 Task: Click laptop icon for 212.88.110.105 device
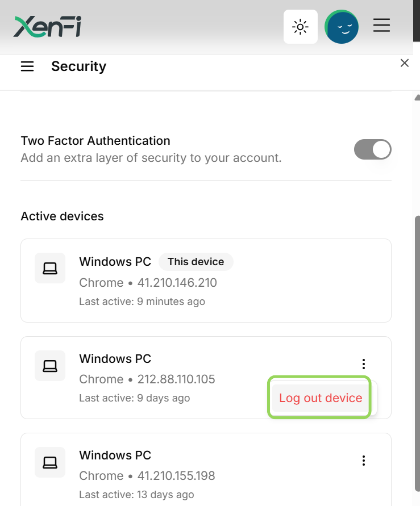pos(50,366)
